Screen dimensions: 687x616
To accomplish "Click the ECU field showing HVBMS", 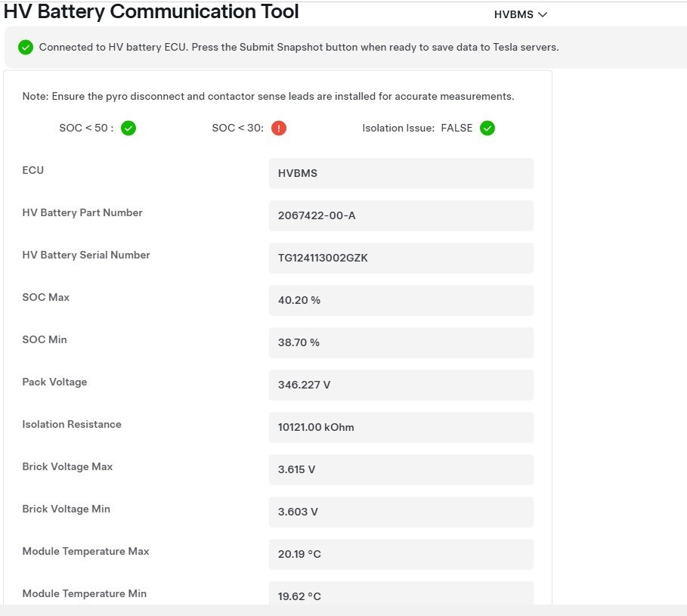I will pos(401,173).
